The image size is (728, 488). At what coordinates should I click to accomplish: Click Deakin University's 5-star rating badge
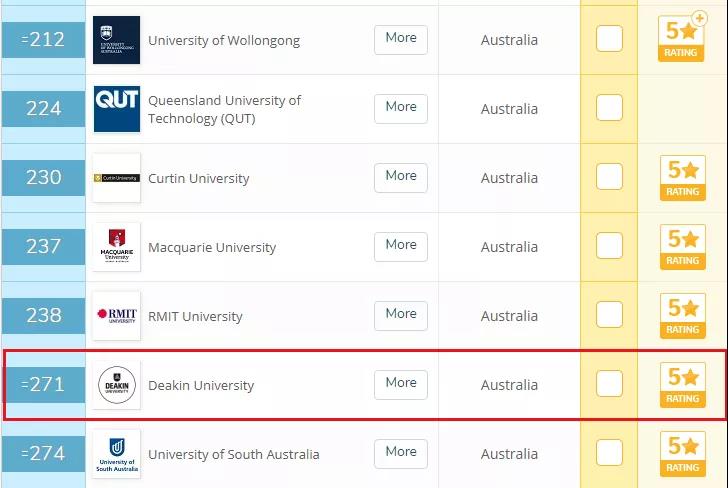click(x=682, y=385)
